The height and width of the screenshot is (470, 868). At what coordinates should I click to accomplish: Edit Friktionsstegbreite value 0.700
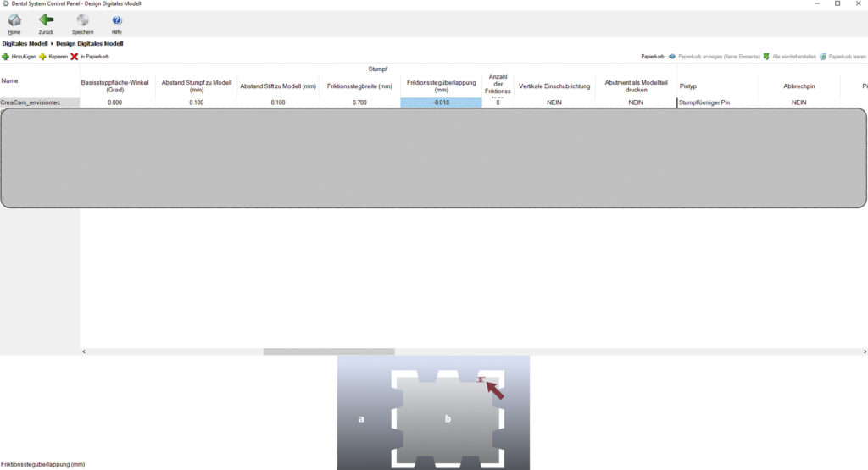tap(359, 102)
